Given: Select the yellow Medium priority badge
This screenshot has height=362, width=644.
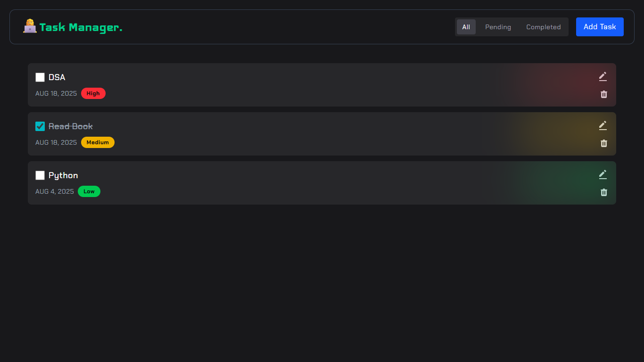Looking at the screenshot, I should point(98,142).
